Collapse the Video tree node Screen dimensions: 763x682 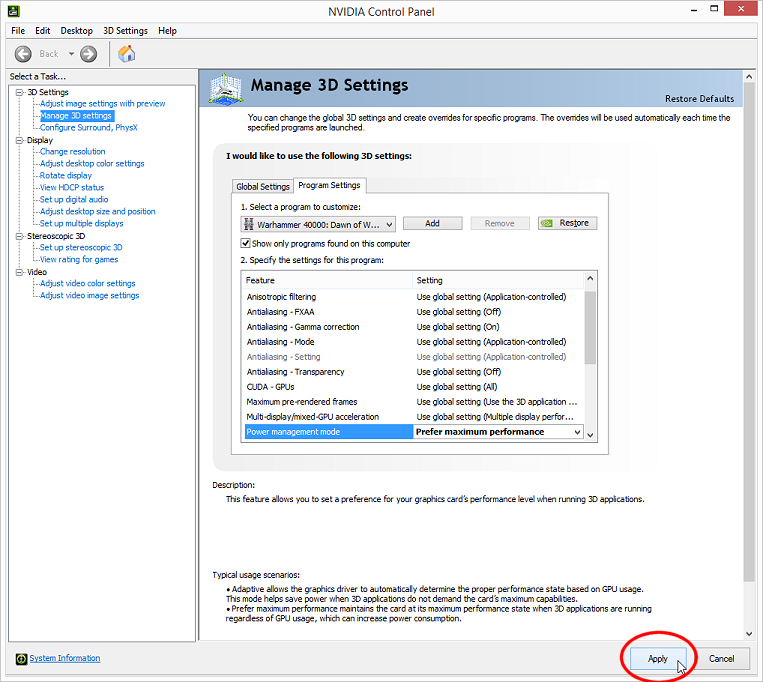tap(19, 272)
